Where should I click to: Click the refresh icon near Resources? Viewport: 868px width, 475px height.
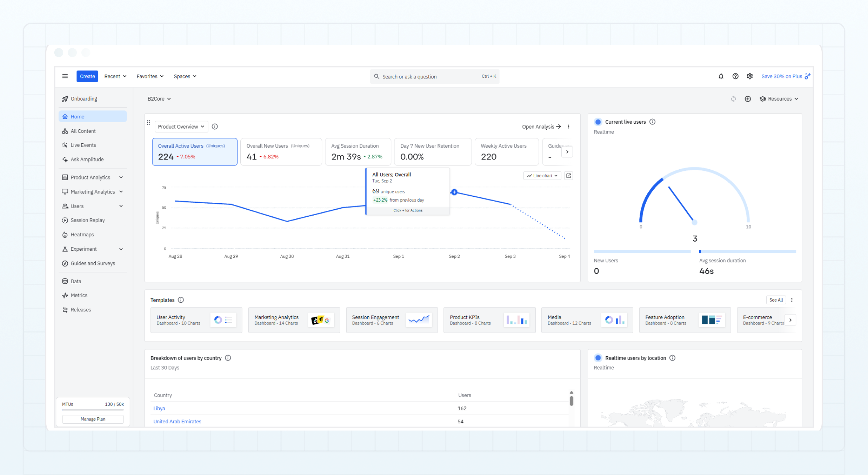[733, 99]
